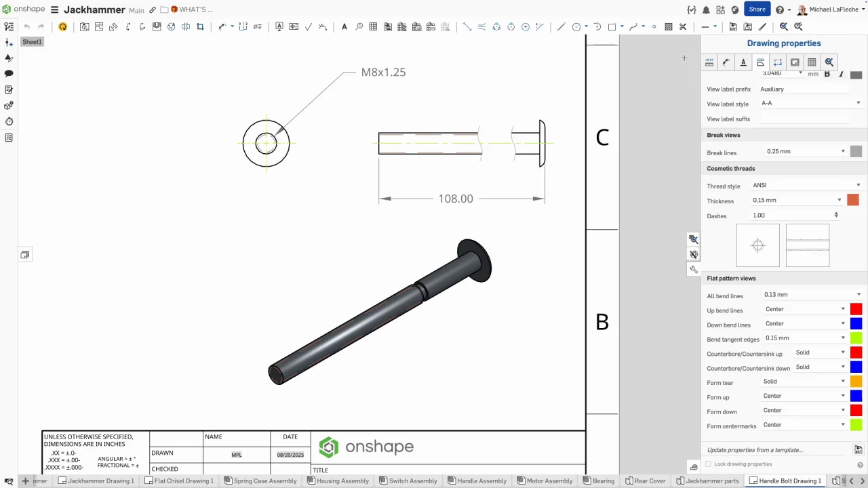Click the Cosmetic threads thickness color swatch

[852, 200]
